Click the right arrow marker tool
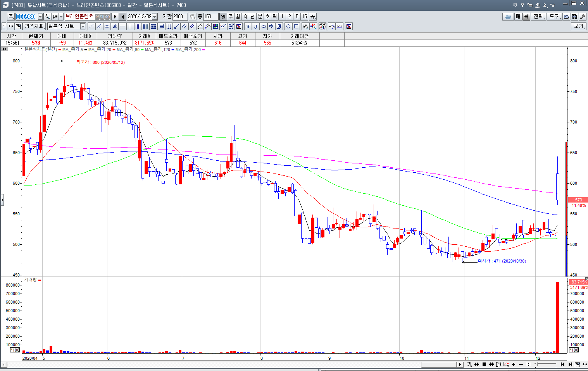Screen dimensions: 588x371 271,26
